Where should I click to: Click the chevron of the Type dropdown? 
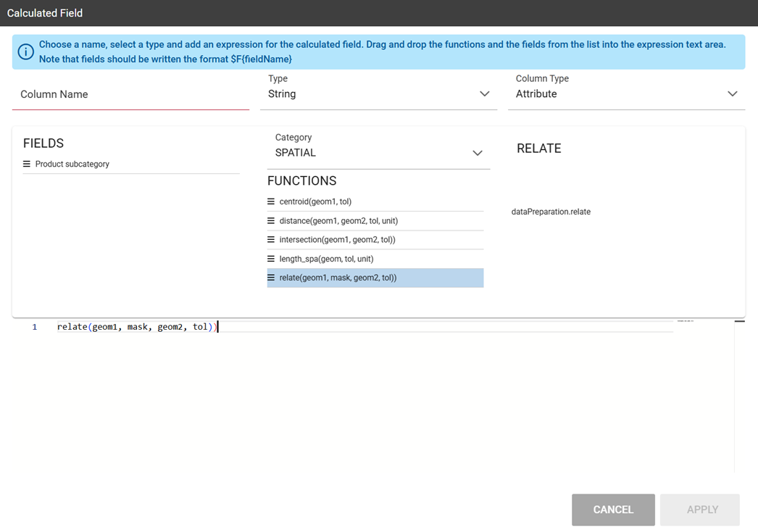pos(484,93)
